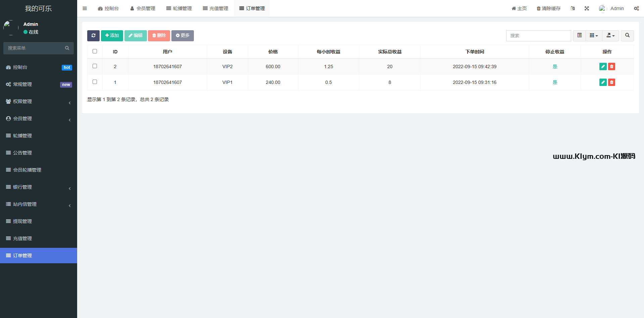The width and height of the screenshot is (644, 318).
Task: Edit order row with ID 2
Action: 603,66
